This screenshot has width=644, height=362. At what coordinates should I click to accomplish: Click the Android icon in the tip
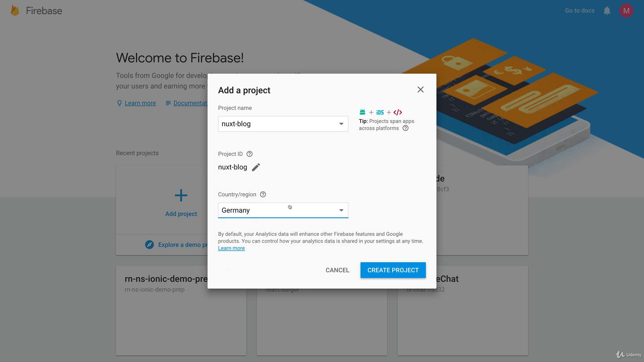362,112
